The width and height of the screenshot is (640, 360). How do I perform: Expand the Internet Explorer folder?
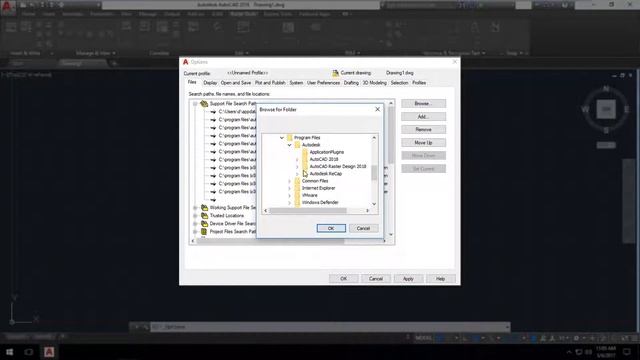[x=289, y=188]
